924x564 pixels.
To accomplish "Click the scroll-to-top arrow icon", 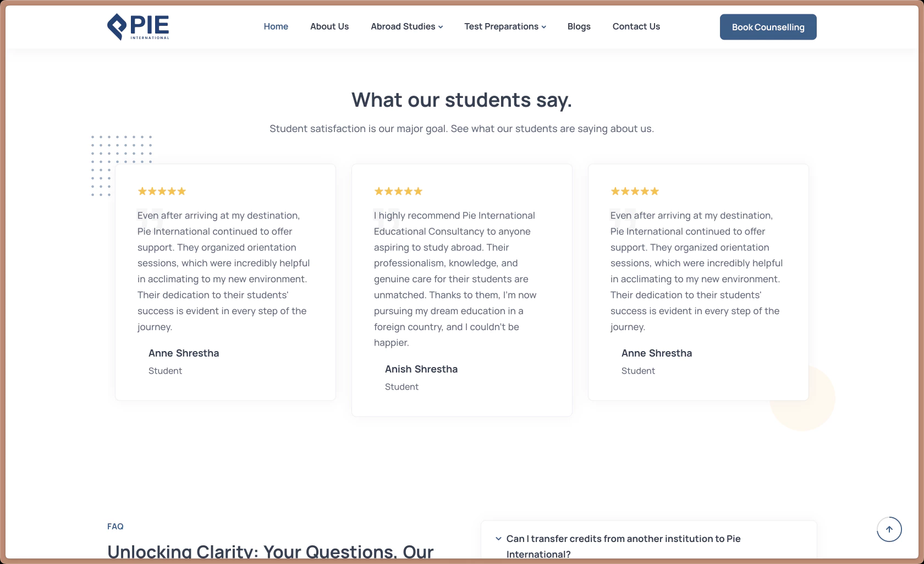I will [x=889, y=529].
